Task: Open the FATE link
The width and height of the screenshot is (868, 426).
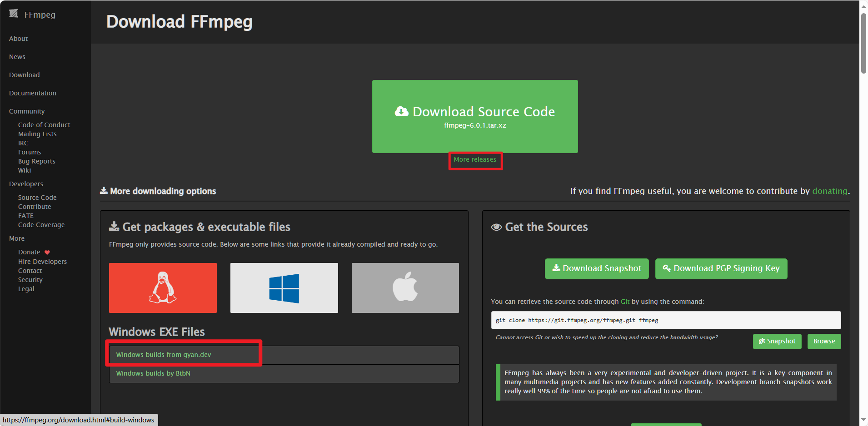Action: coord(26,216)
